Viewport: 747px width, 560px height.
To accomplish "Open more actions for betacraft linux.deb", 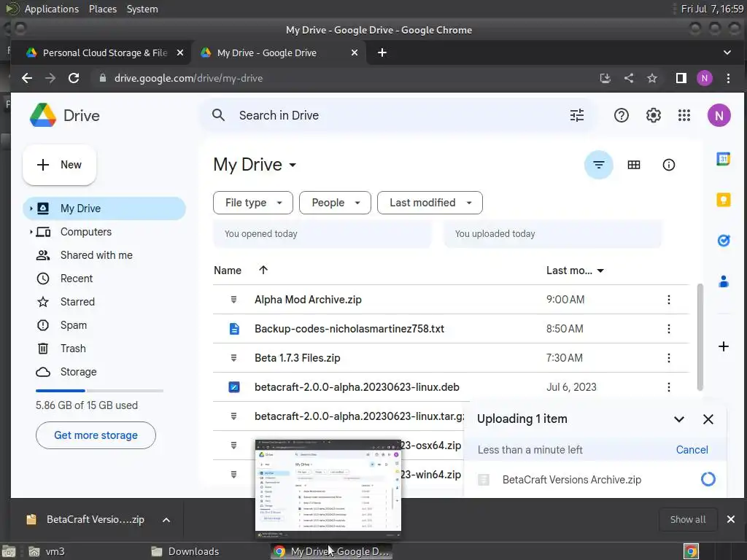I will point(668,387).
